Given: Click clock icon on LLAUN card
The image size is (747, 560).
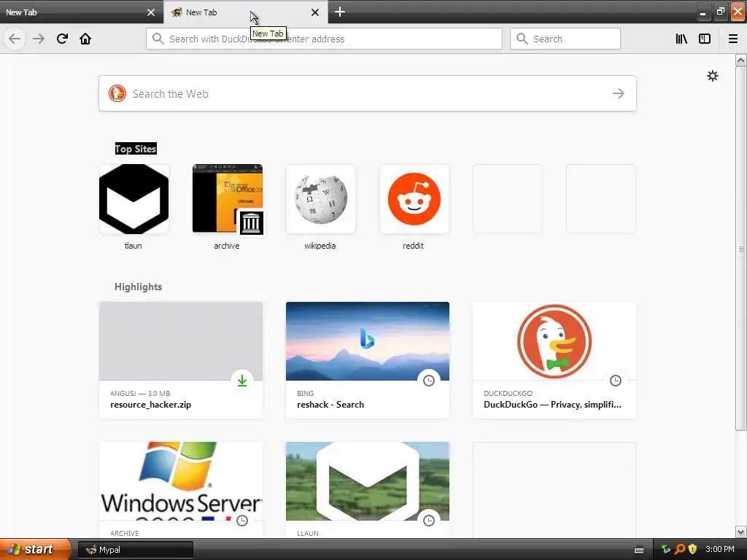Looking at the screenshot, I should click(x=429, y=521).
